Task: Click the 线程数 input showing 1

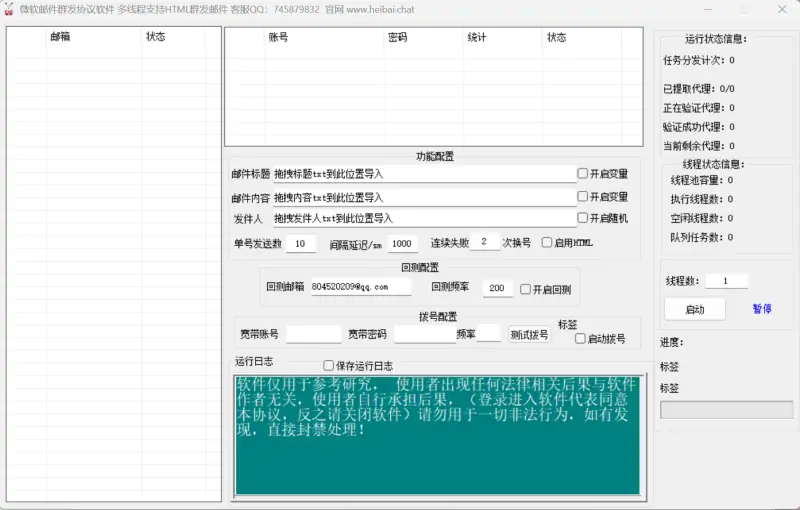Action: point(727,281)
